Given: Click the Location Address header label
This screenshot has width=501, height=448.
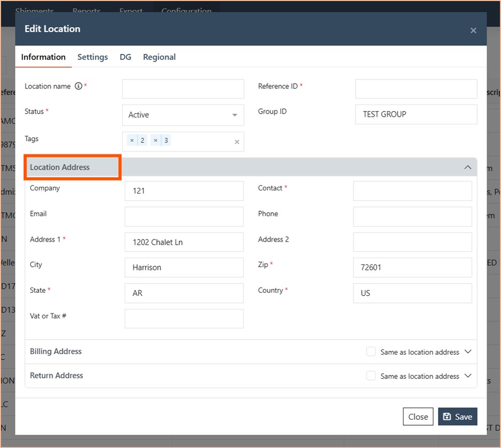Looking at the screenshot, I should pyautogui.click(x=60, y=167).
